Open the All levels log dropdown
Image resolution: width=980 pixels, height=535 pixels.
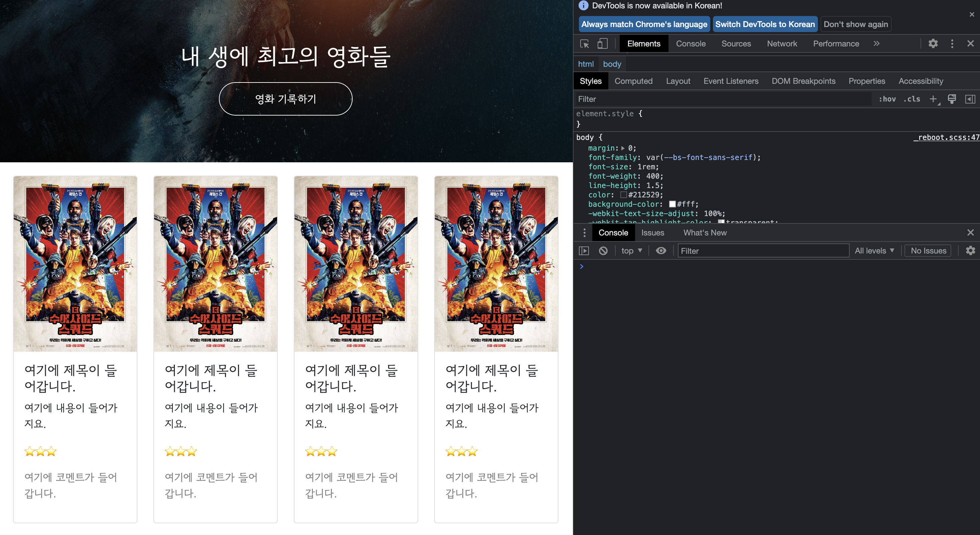coord(874,251)
